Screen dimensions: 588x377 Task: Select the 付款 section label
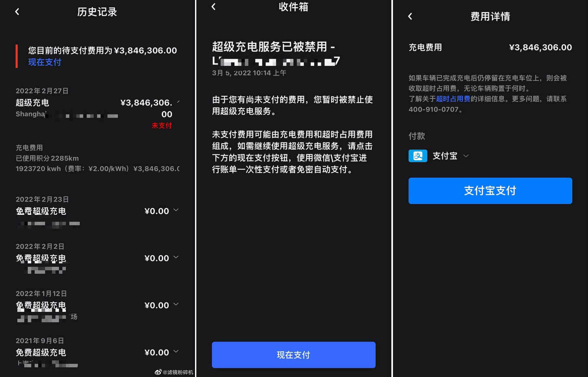[x=417, y=136]
